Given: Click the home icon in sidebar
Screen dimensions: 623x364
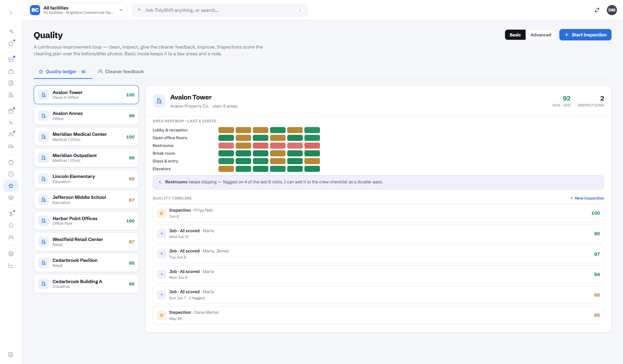Looking at the screenshot, I should pos(11,43).
